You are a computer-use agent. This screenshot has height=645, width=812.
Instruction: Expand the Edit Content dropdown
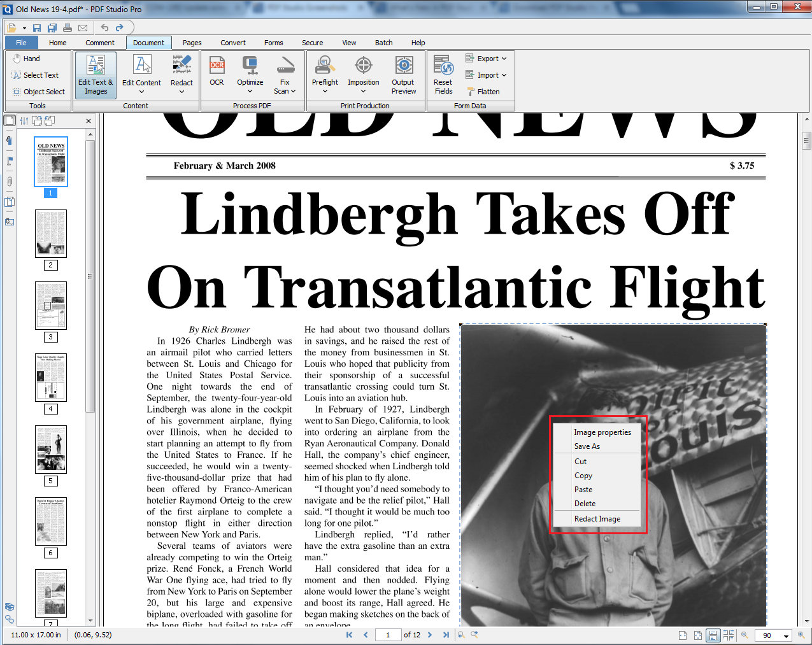pyautogui.click(x=141, y=91)
